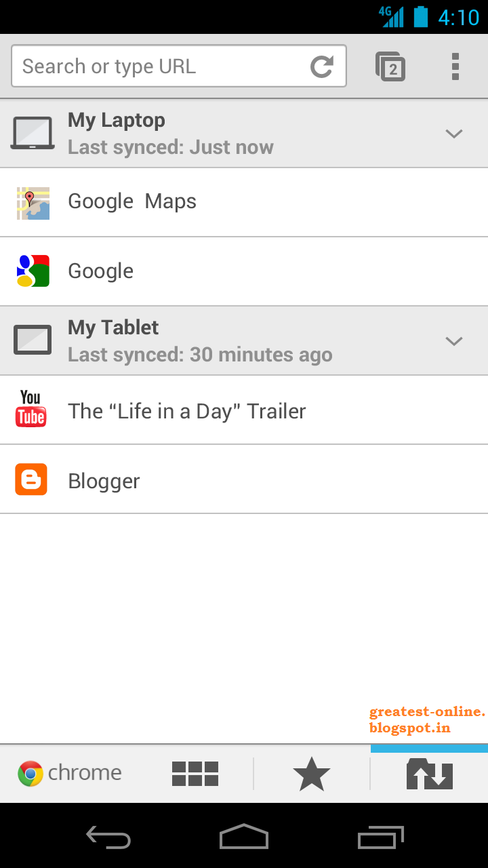Tap the Google Maps favicon
Image resolution: width=488 pixels, height=868 pixels.
pos(33,203)
